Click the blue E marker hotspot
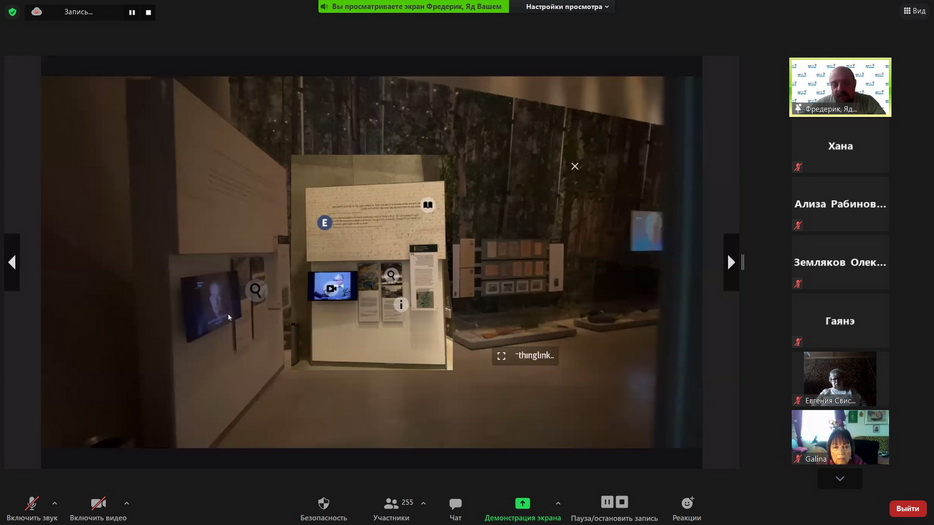Image resolution: width=934 pixels, height=525 pixels. [x=324, y=223]
